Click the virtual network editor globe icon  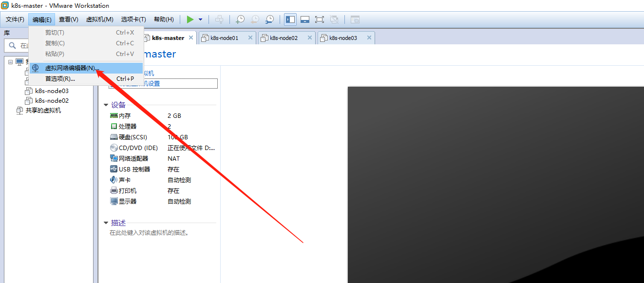click(36, 68)
